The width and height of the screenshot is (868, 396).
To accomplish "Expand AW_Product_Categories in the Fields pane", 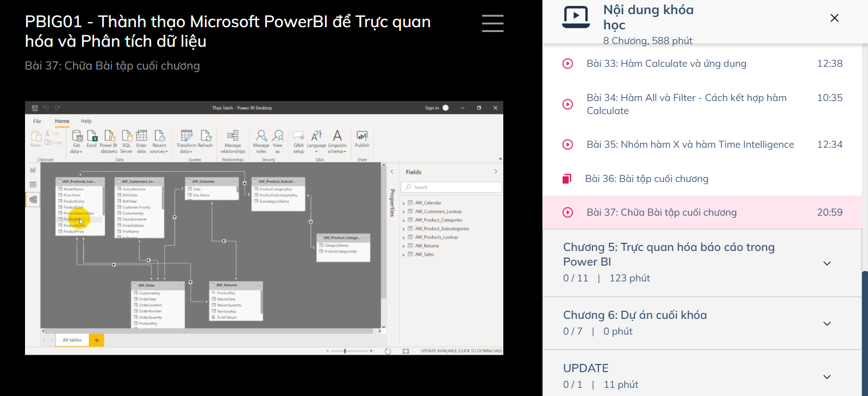I will click(x=404, y=221).
